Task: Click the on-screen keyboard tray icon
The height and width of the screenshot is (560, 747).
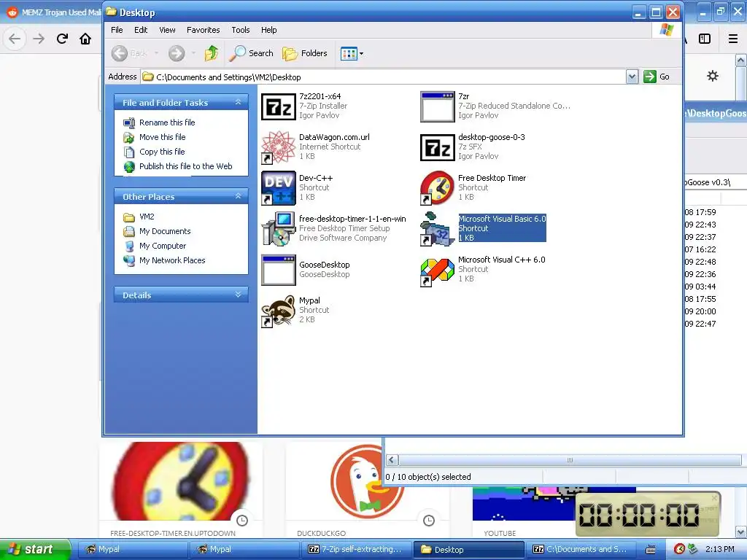Action: tap(651, 549)
